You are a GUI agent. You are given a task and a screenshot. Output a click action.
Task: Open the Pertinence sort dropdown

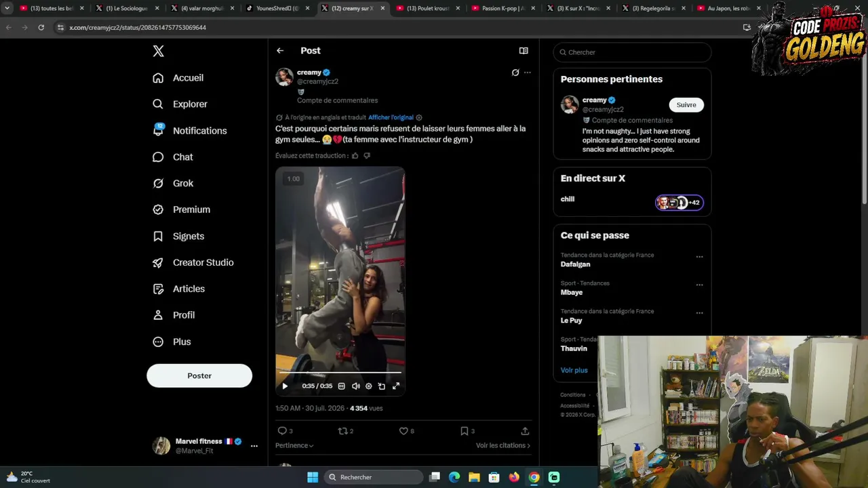pyautogui.click(x=294, y=445)
